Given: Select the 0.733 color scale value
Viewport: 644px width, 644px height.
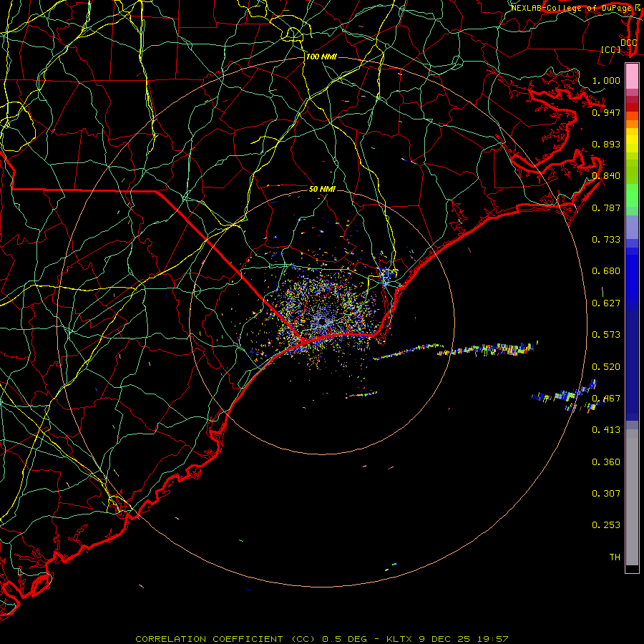Looking at the screenshot, I should pos(606,240).
